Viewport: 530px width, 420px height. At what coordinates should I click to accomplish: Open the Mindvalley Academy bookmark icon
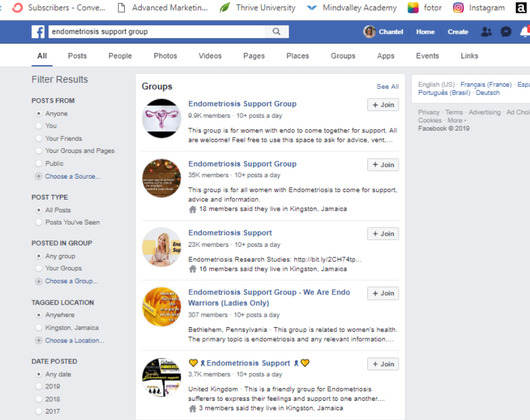tap(312, 8)
